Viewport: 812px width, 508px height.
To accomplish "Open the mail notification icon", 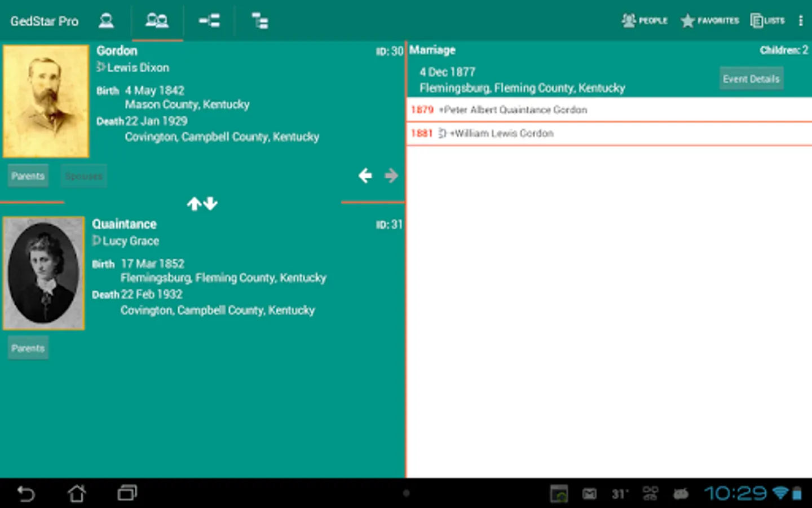I will tap(589, 494).
